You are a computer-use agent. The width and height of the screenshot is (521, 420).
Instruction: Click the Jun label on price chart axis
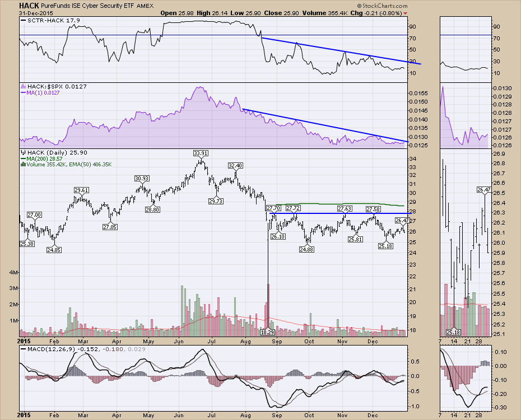pos(179,341)
